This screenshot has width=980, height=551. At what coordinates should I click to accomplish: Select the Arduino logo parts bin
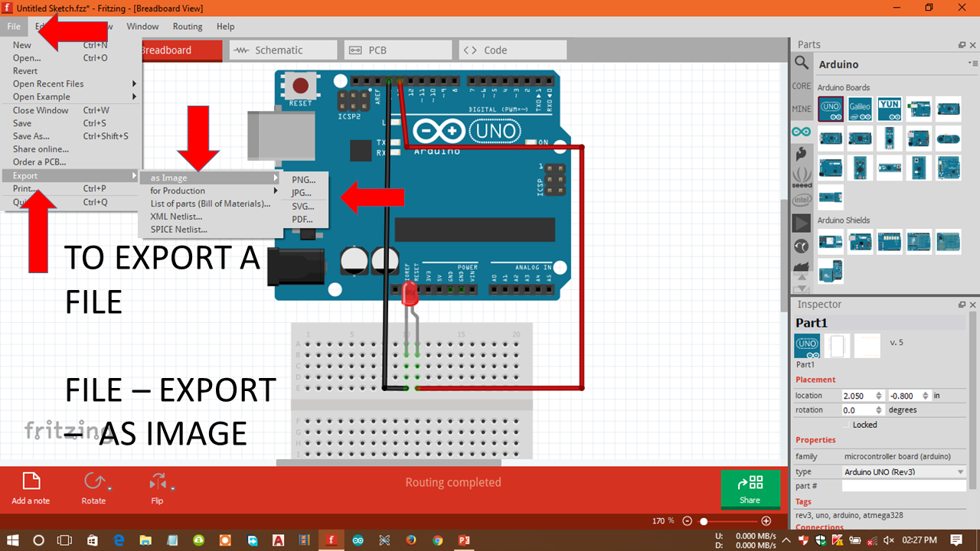click(x=801, y=132)
